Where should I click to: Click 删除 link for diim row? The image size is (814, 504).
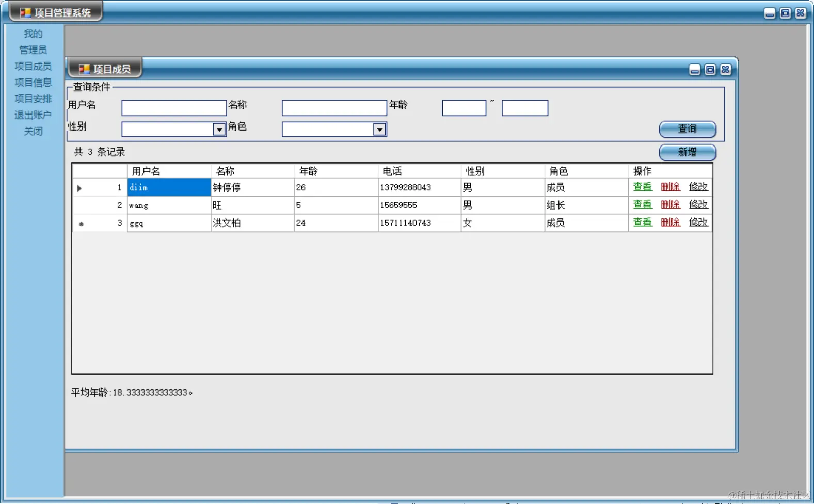coord(671,187)
